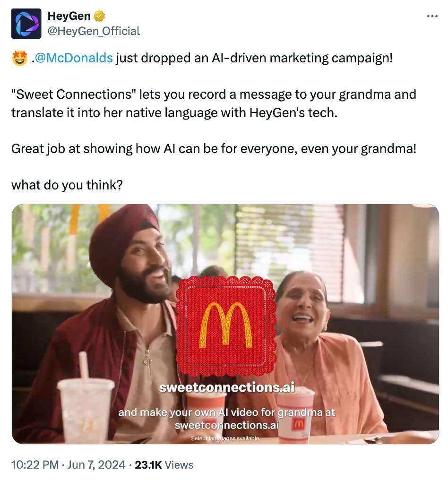Click the 'what do you think?' text line
This screenshot has height=480, width=448.
point(67,185)
